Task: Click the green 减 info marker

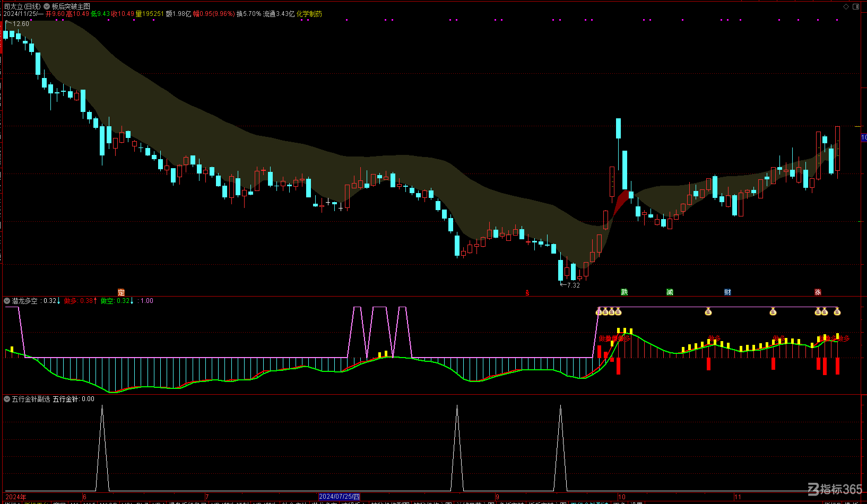Action: point(670,292)
